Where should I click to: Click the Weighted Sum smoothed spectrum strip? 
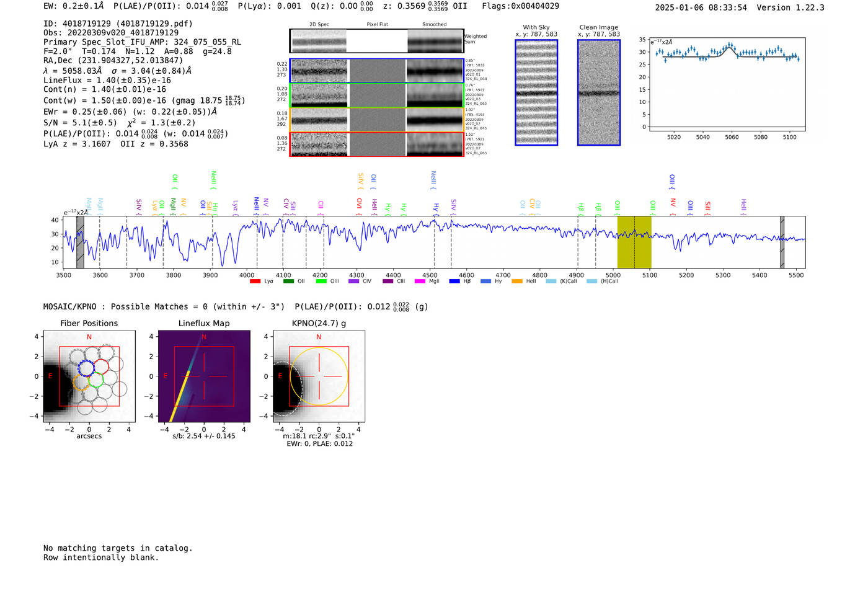point(435,41)
